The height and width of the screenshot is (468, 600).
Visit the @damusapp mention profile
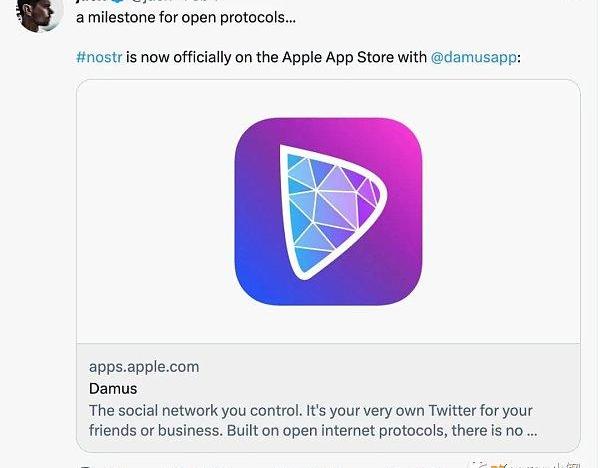point(474,57)
